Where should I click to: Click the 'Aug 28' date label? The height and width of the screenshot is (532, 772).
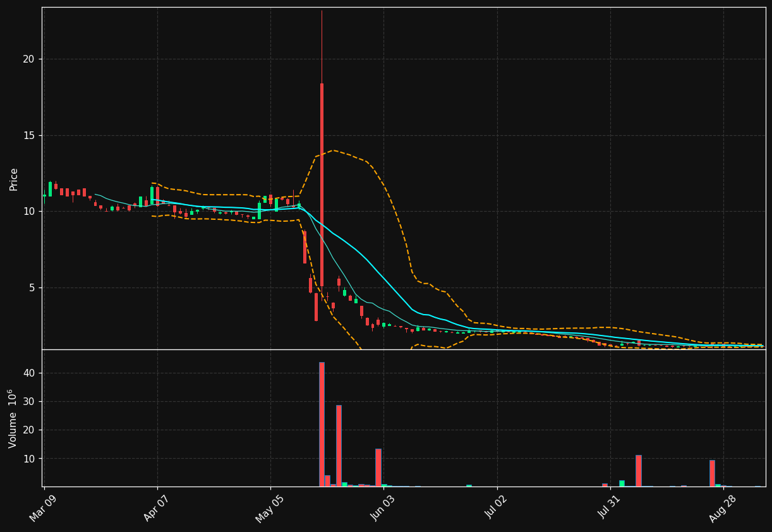coord(723,508)
